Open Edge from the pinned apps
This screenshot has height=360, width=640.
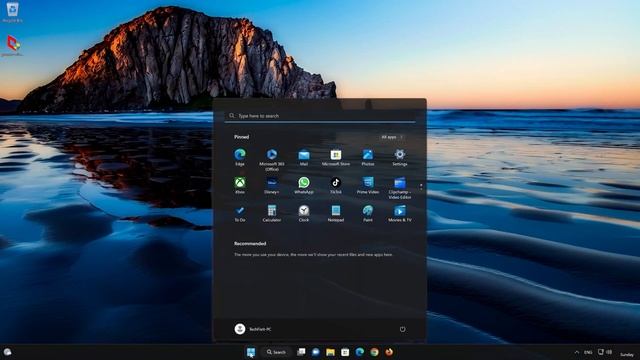pyautogui.click(x=240, y=157)
